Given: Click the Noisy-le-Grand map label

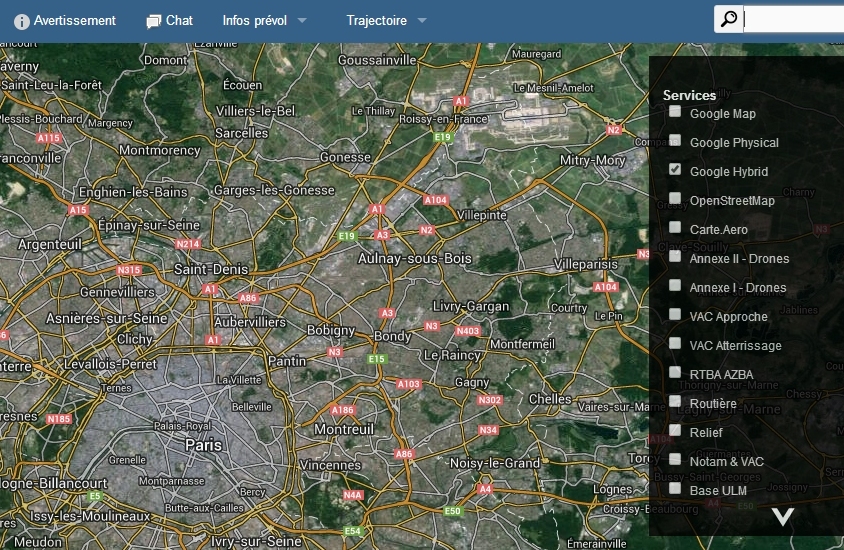Looking at the screenshot, I should point(495,463).
